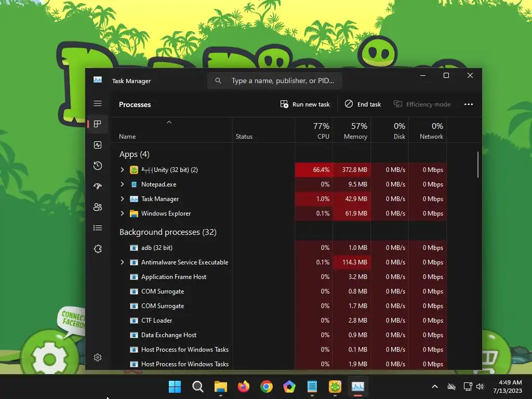Viewport: 532px width, 399px height.
Task: Open the three-dots more options menu
Action: 469,104
